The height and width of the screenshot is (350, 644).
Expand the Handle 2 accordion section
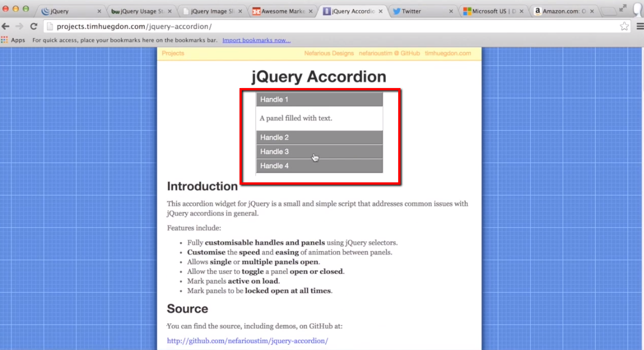point(320,137)
